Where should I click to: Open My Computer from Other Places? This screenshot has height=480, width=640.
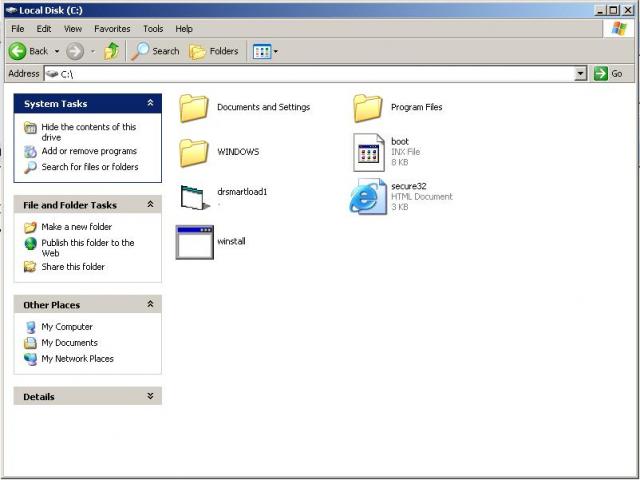coord(67,327)
